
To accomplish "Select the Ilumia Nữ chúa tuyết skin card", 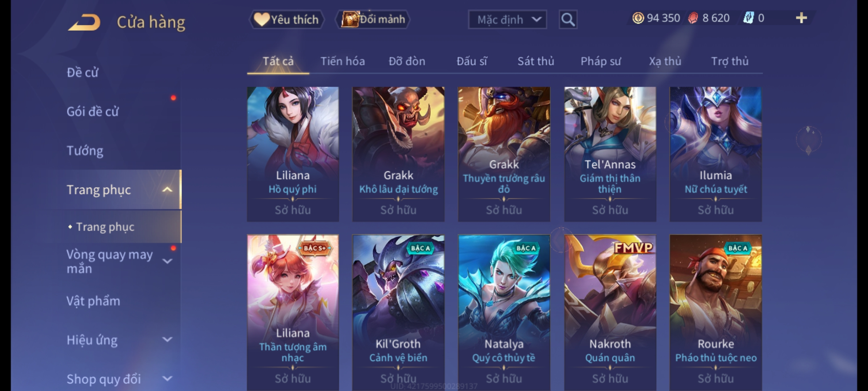I will pyautogui.click(x=716, y=154).
